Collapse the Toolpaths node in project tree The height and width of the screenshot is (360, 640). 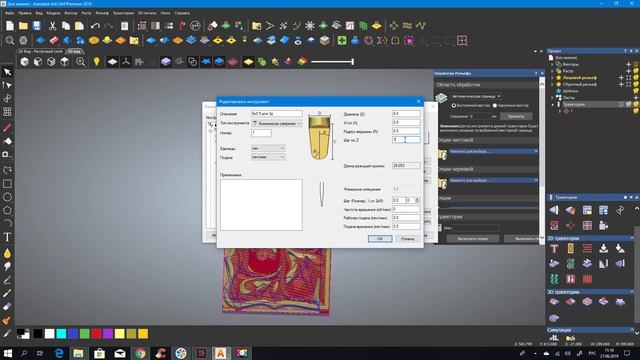pos(552,104)
